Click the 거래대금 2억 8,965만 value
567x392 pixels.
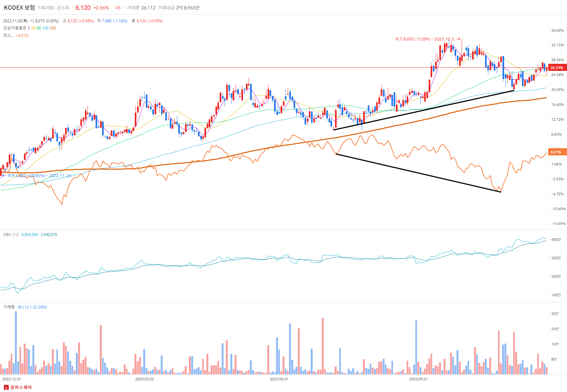pos(179,8)
